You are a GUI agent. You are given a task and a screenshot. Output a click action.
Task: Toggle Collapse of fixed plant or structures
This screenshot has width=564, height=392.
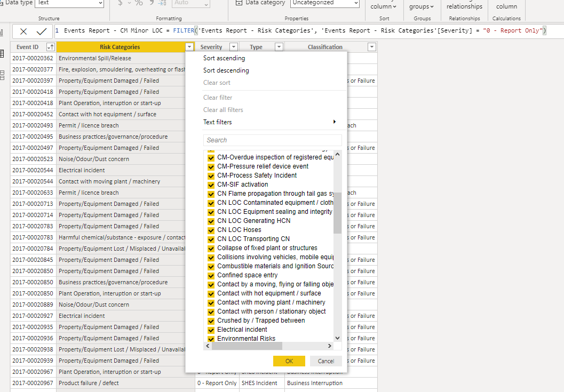(211, 248)
